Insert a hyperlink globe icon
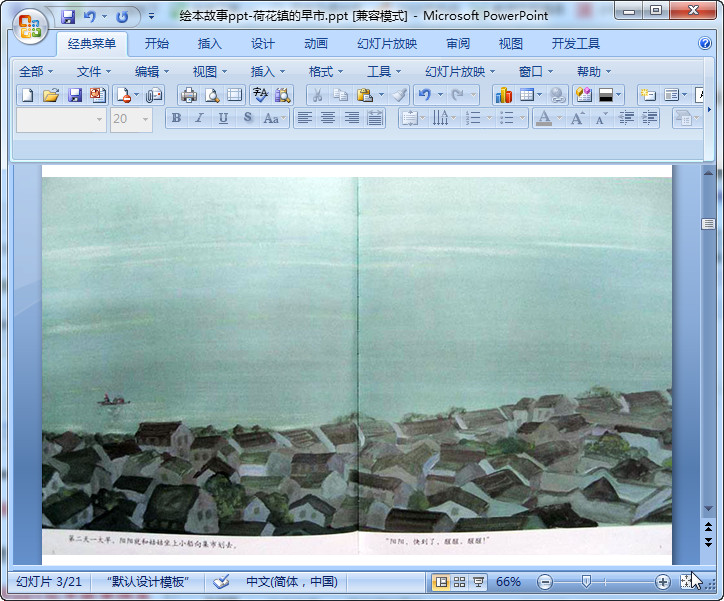 coord(558,95)
